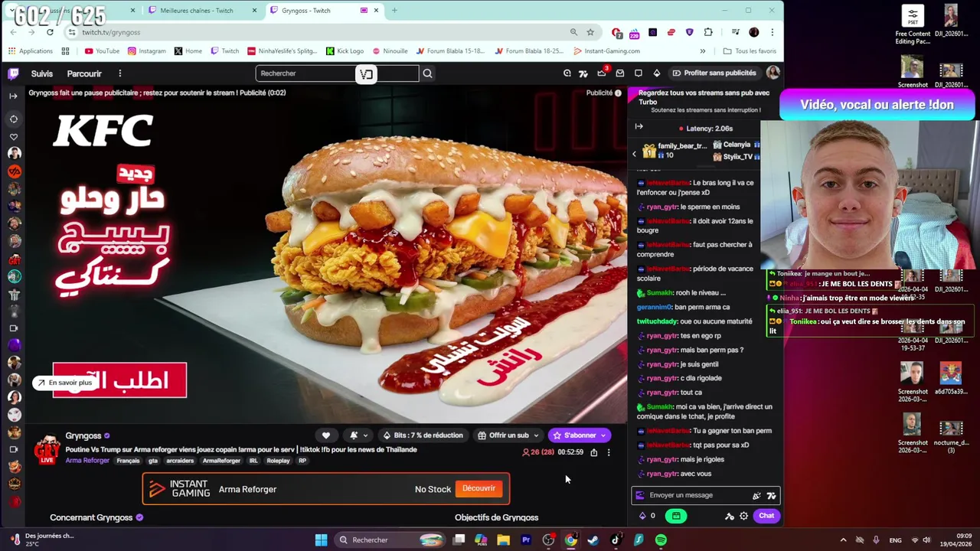
Task: Reload the page in Chrome
Action: (50, 32)
